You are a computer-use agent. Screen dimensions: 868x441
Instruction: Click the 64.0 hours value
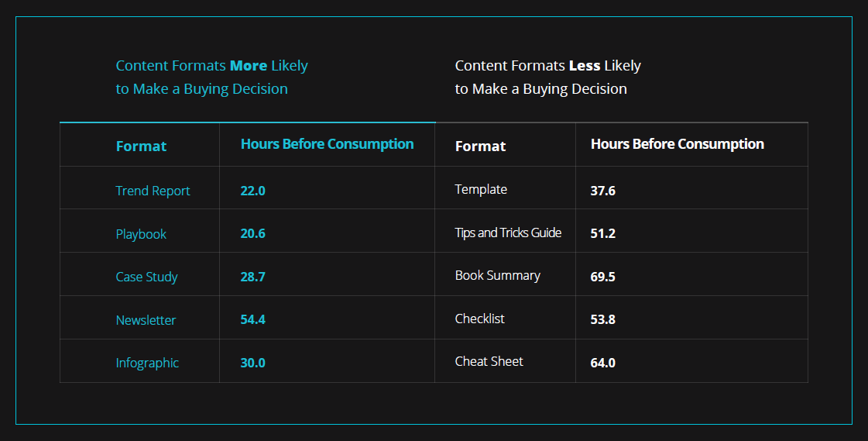[x=602, y=363]
